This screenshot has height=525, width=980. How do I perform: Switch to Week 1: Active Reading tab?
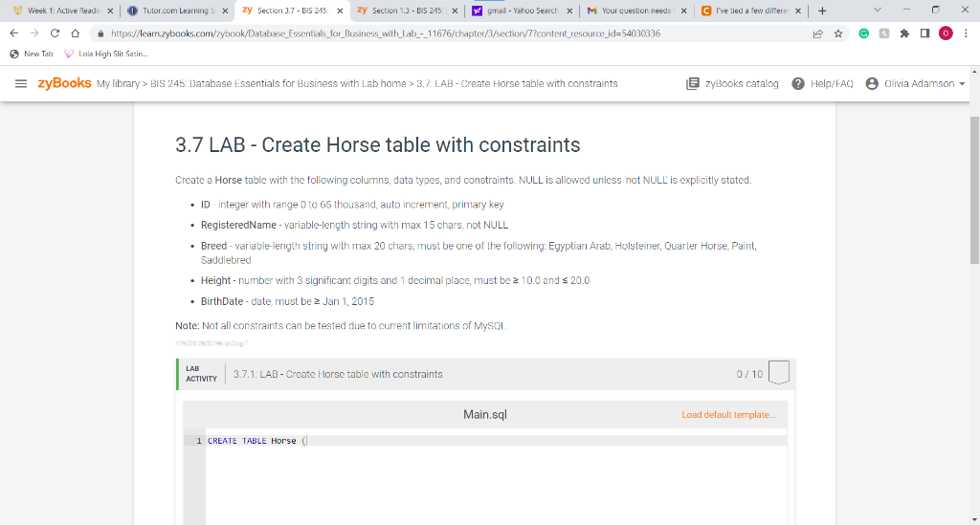pyautogui.click(x=62, y=11)
